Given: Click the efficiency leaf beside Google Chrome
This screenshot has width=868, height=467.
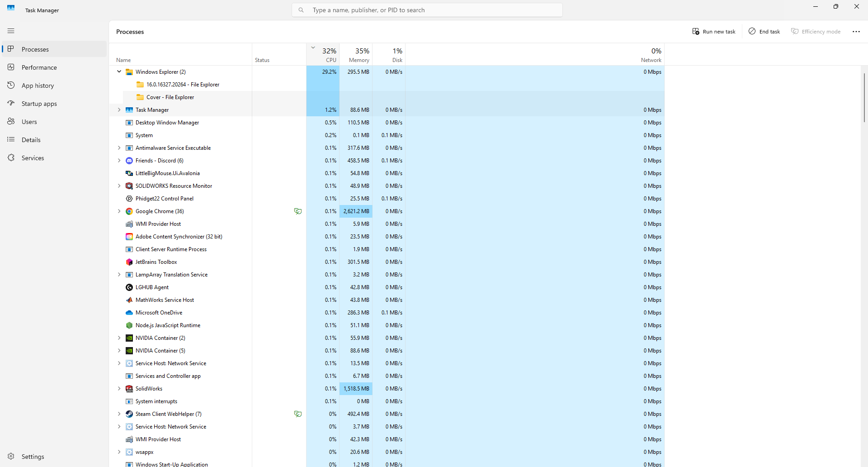Looking at the screenshot, I should pyautogui.click(x=298, y=211).
